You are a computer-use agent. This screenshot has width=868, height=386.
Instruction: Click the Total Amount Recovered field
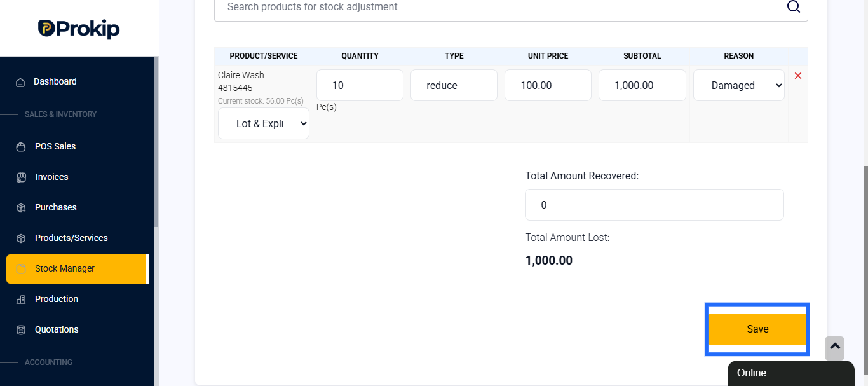(x=654, y=205)
